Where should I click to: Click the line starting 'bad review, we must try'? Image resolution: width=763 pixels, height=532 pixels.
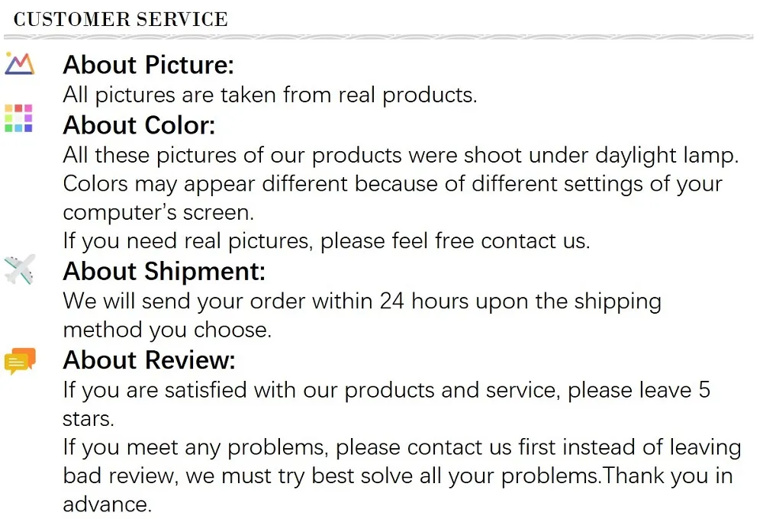[x=398, y=476]
